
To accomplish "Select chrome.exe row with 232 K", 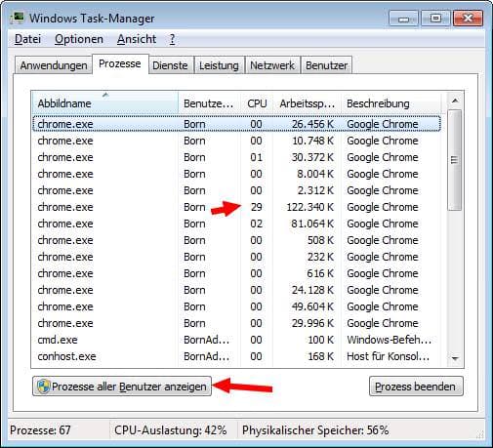I will tap(236, 257).
